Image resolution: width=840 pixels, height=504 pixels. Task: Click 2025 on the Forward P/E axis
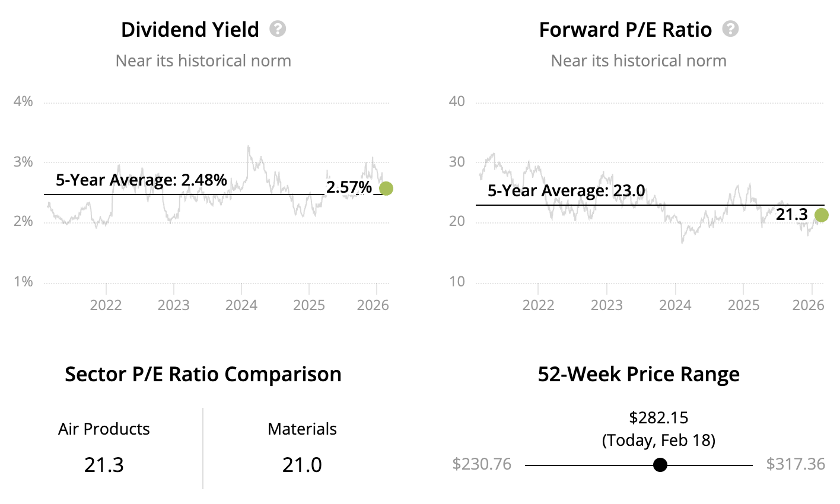[743, 305]
